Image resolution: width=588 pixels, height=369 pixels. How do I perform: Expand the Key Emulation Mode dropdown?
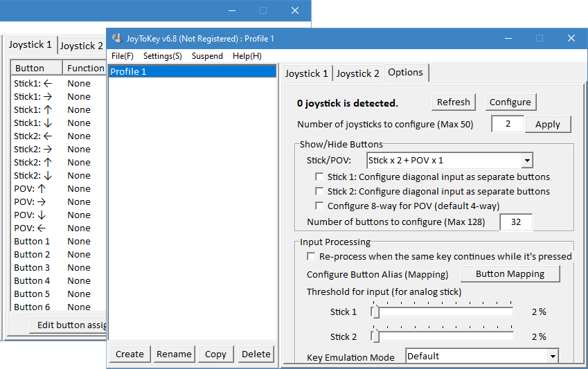553,356
